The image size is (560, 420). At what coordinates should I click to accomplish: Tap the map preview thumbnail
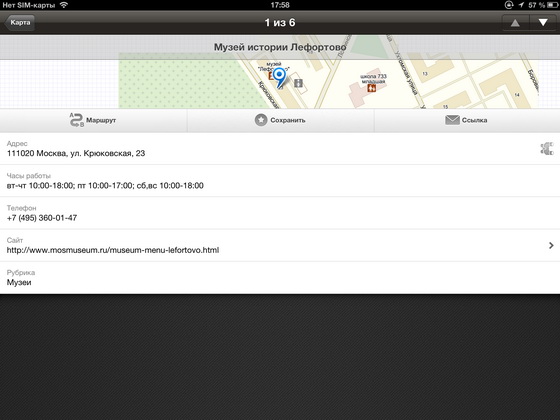pyautogui.click(x=328, y=80)
